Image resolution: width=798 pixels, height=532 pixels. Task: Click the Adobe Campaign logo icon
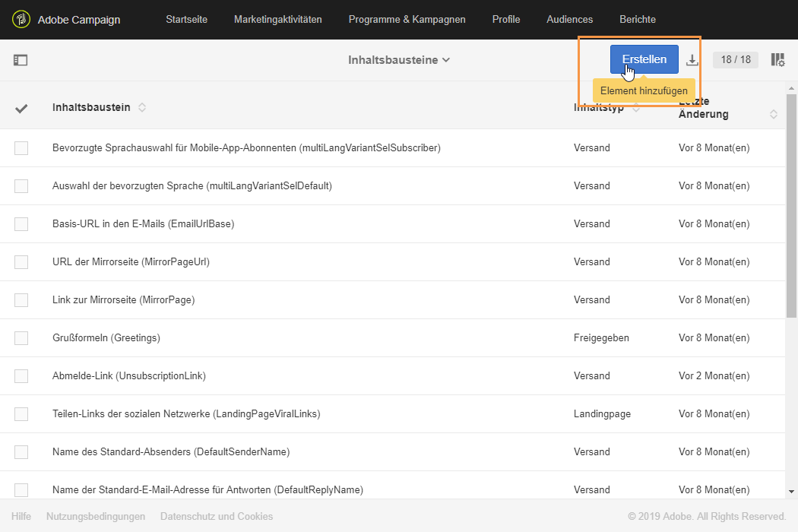(x=21, y=19)
